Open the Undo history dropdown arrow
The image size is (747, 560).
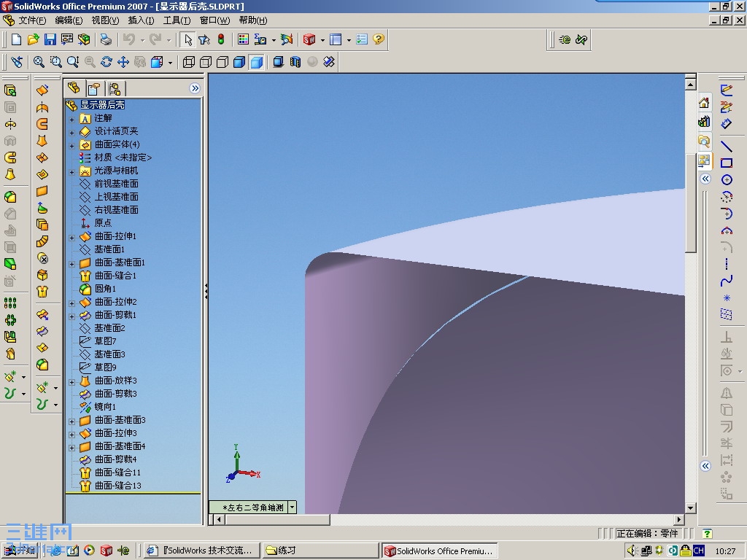point(142,40)
